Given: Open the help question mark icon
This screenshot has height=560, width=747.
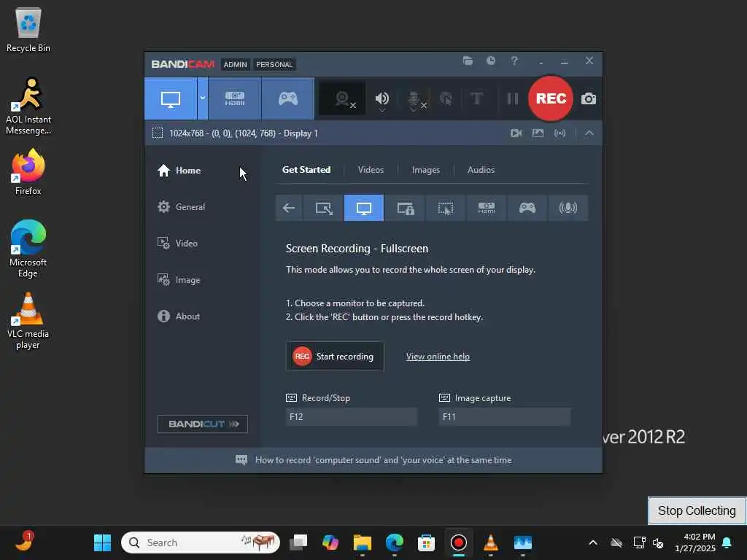Looking at the screenshot, I should (x=514, y=61).
